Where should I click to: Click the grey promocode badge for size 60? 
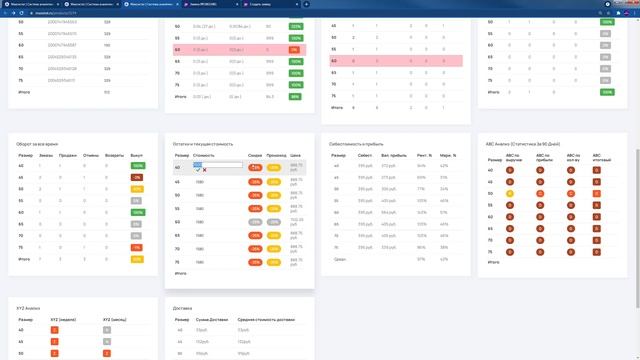pyautogui.click(x=274, y=222)
